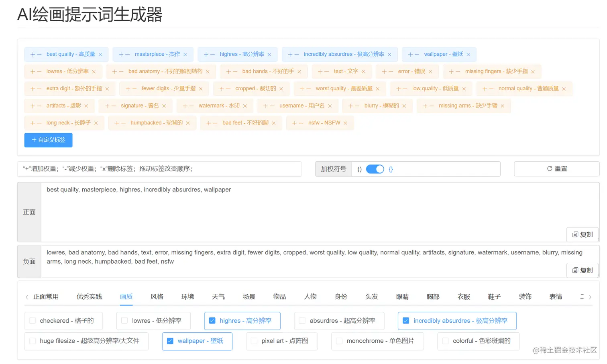Open the 环境 environment tab
The image size is (607, 364).
click(187, 297)
